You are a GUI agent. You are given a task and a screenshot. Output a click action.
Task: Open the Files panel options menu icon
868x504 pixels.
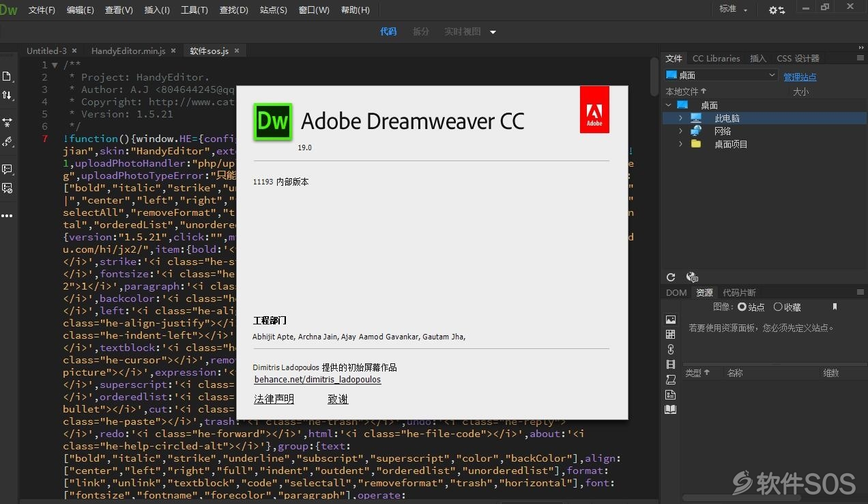[860, 59]
